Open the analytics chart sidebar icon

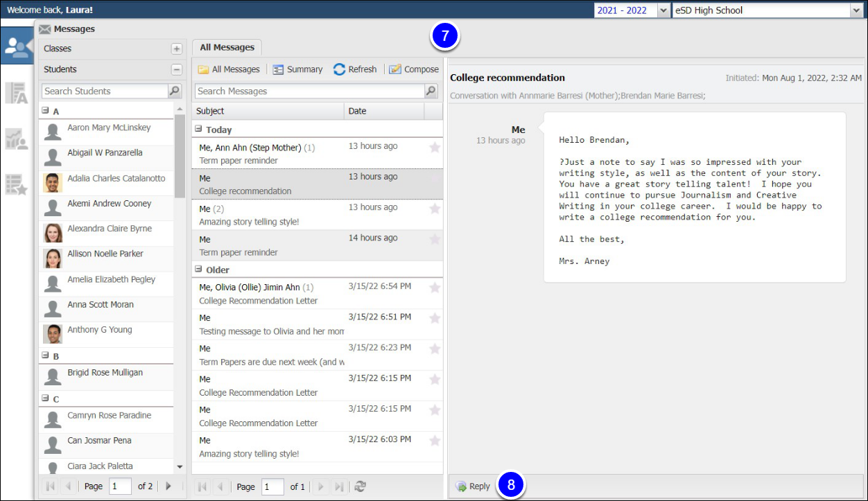tap(17, 139)
